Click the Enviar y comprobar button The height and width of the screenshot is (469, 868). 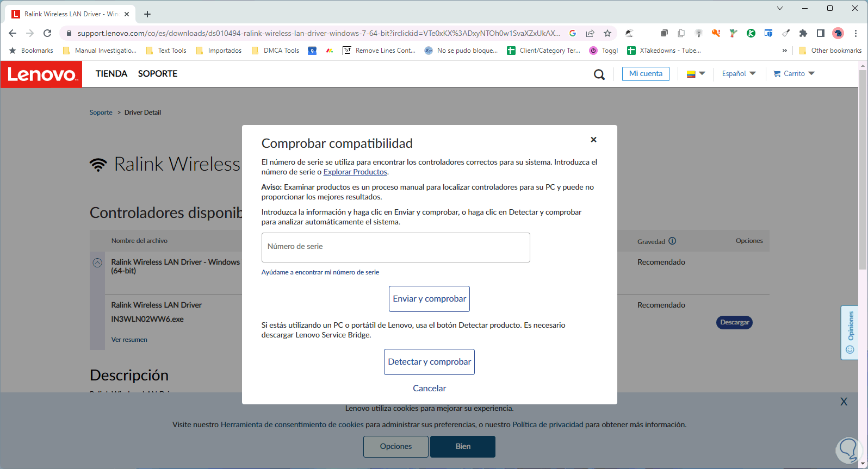click(429, 299)
